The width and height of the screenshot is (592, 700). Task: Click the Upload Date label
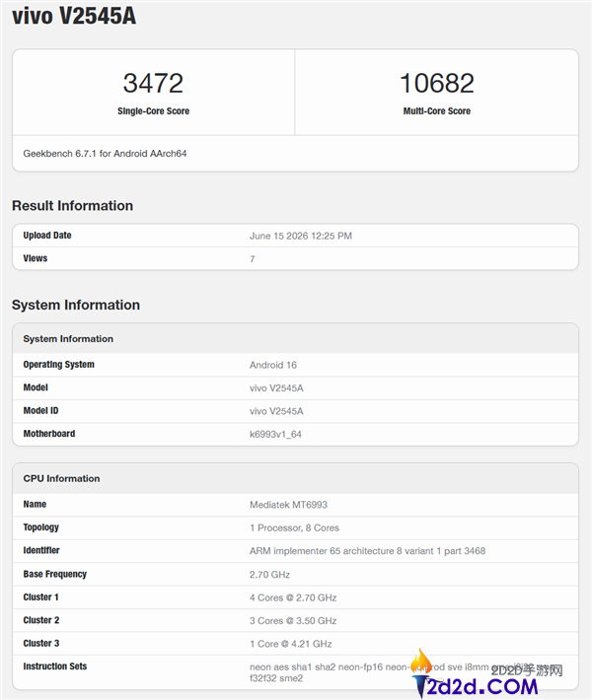(47, 236)
